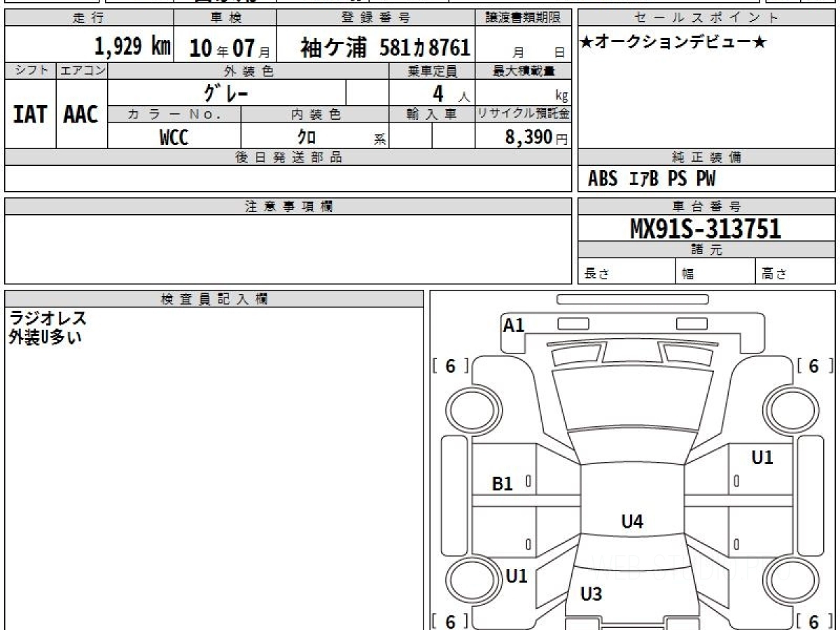Click the color number WCC

pos(174,137)
